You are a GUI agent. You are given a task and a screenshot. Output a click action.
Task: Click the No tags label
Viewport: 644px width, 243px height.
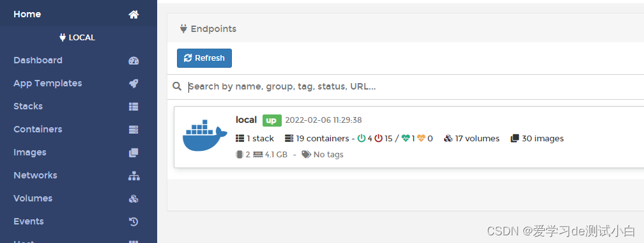[328, 155]
